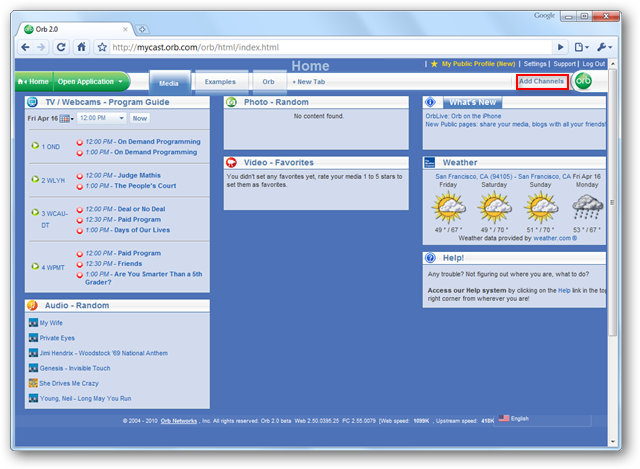Add a + New Tab
Image resolution: width=640 pixels, height=469 pixels.
coord(309,82)
